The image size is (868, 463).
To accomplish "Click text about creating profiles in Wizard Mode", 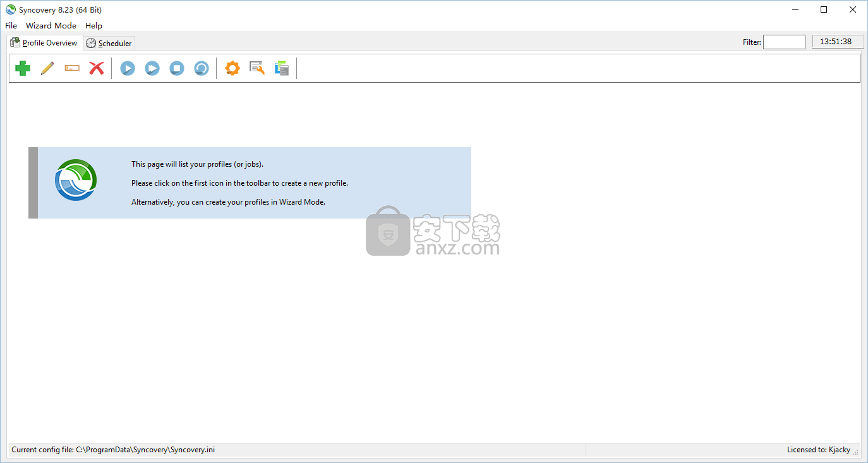I will point(228,202).
